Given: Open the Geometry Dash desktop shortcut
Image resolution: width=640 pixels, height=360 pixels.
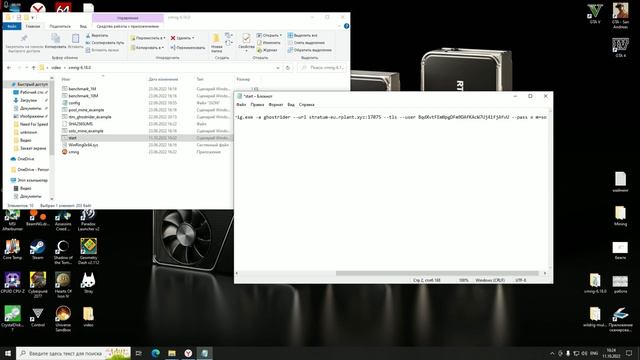Looking at the screenshot, I should pyautogui.click(x=89, y=252).
